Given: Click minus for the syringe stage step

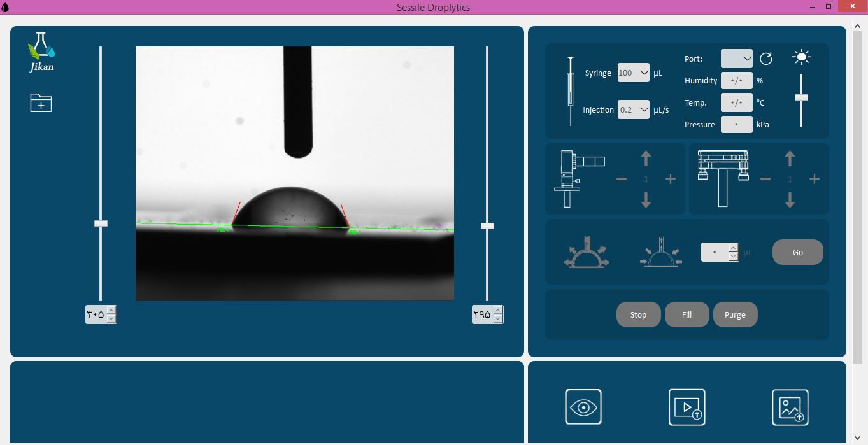Looking at the screenshot, I should pos(622,180).
